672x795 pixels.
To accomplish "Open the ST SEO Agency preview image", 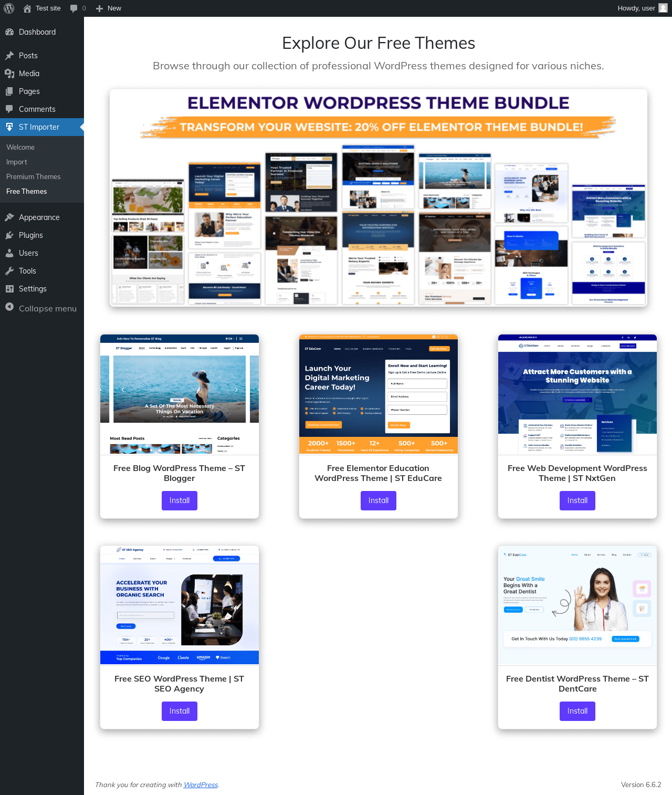I will point(180,605).
